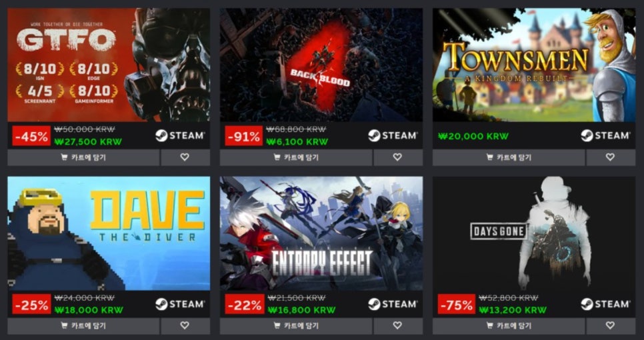Put Dave the Diver in cart

[83, 325]
